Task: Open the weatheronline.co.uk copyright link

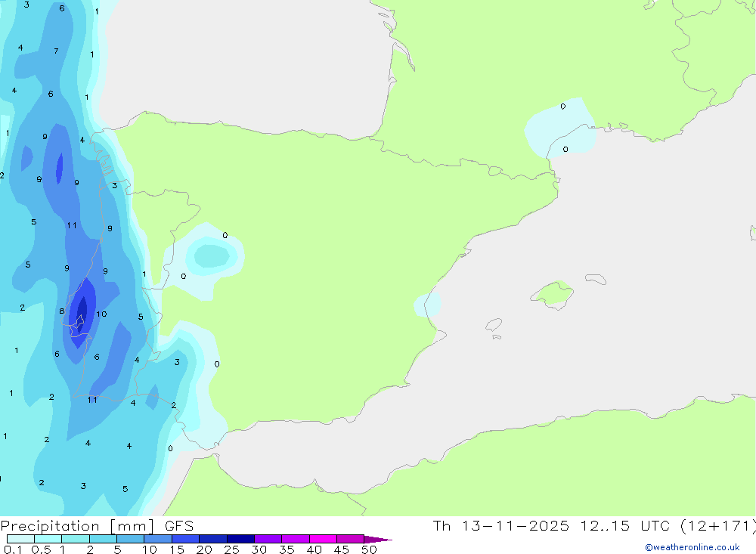Action: point(692,547)
